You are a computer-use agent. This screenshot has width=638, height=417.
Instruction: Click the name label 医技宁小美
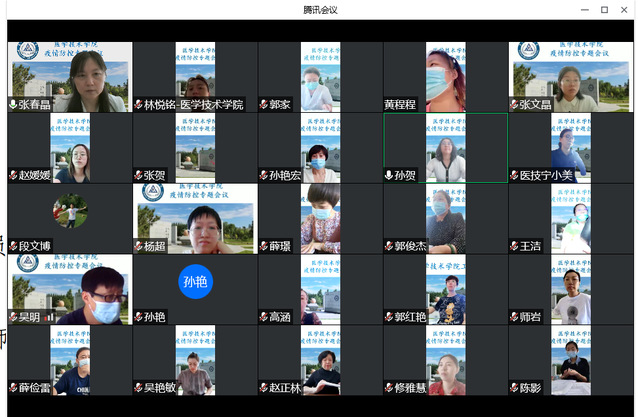[546, 175]
